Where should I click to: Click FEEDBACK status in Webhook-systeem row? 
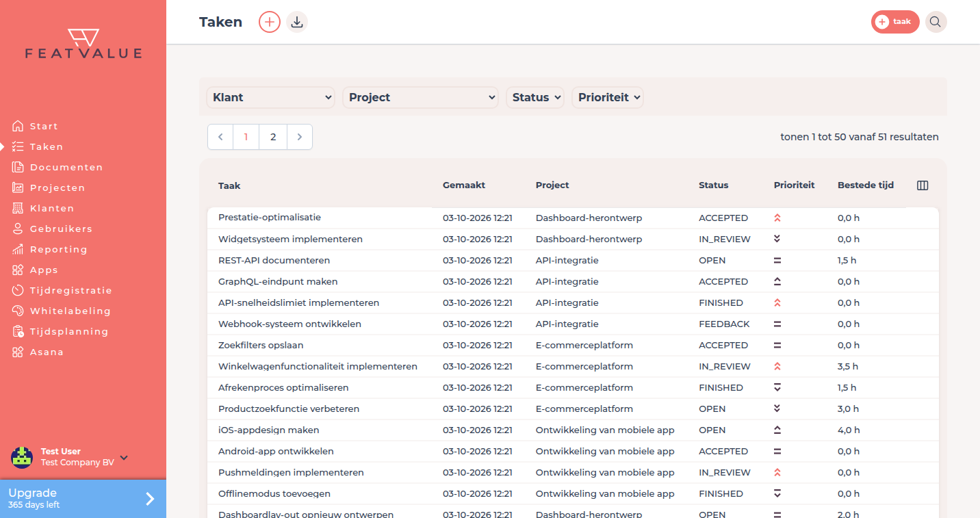(724, 324)
